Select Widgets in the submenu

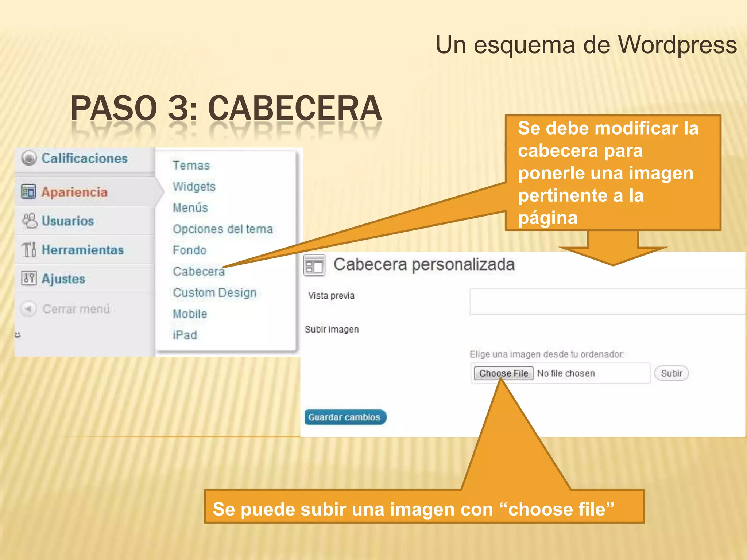(194, 187)
